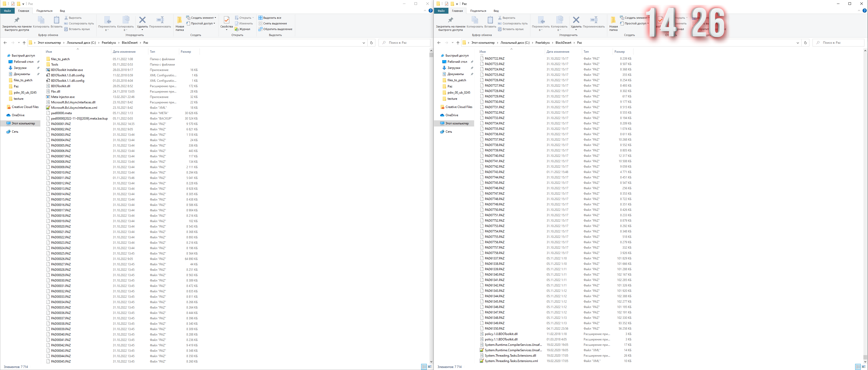The image size is (868, 370).
Task: Click Properties (Свойства) icon in left window ribbon
Action: tap(227, 20)
